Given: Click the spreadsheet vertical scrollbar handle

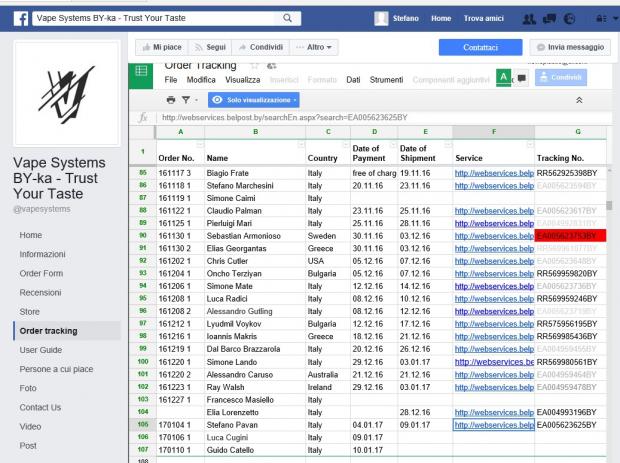Looking at the screenshot, I should [609, 206].
